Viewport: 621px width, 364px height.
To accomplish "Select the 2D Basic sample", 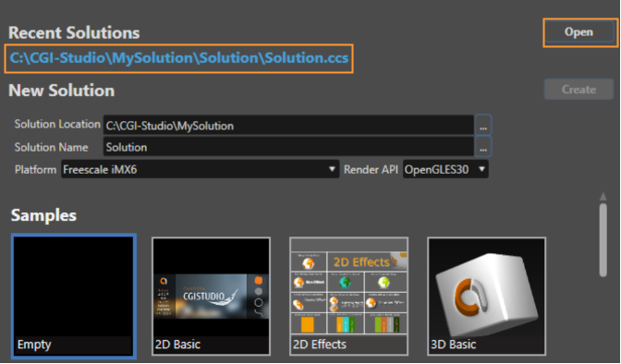I will (211, 297).
